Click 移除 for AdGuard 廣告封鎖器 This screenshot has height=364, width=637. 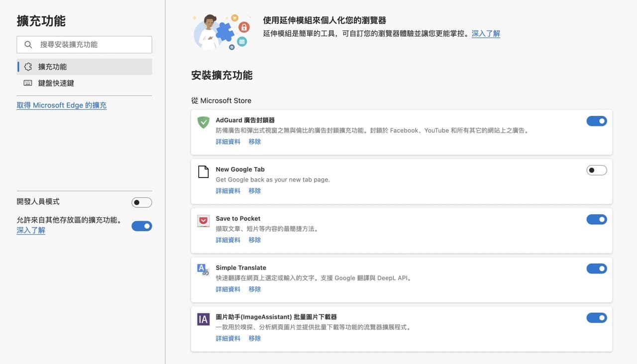tap(255, 142)
